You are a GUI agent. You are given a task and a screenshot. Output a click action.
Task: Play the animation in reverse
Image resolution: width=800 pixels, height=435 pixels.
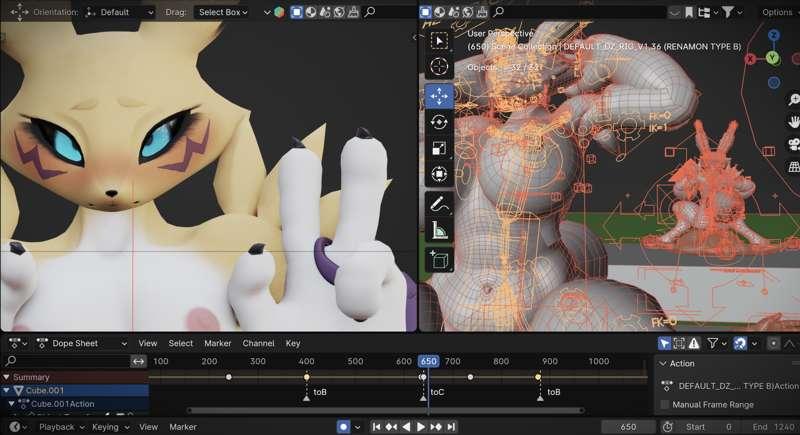tap(406, 427)
